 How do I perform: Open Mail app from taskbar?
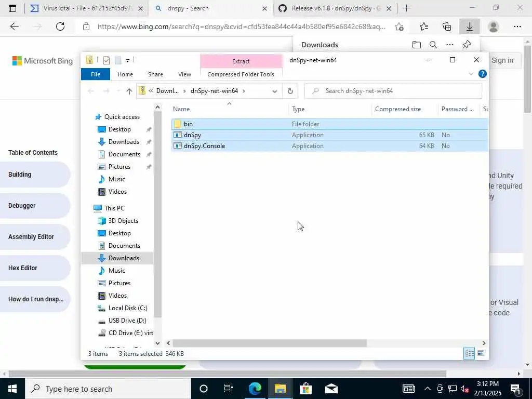pos(331,389)
